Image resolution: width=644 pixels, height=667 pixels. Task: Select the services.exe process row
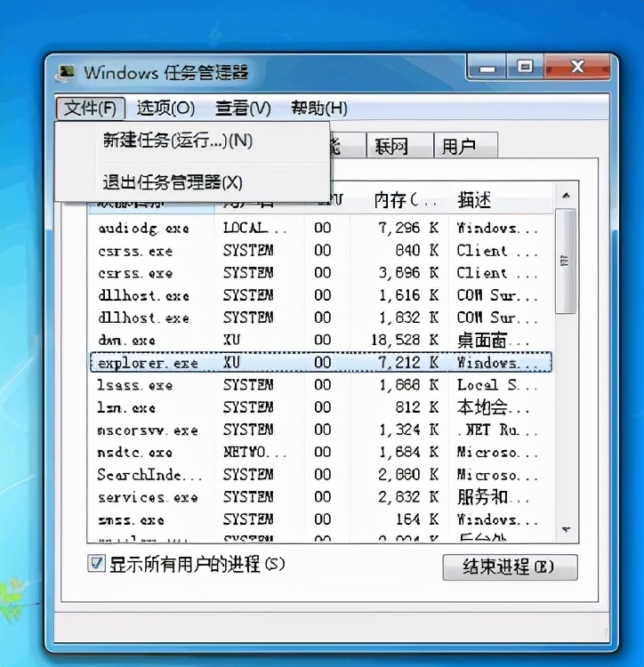(321, 497)
